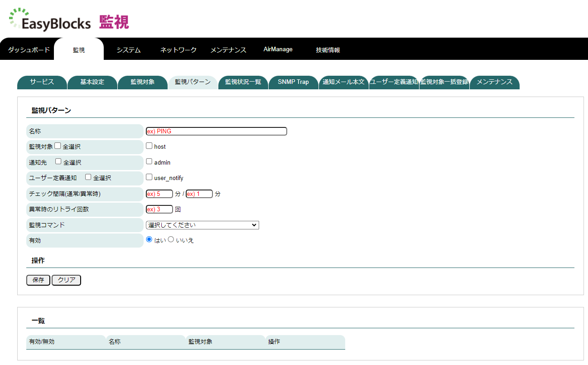This screenshot has width=588, height=365.
Task: Select the 監視パターン tab
Action: pos(193,82)
